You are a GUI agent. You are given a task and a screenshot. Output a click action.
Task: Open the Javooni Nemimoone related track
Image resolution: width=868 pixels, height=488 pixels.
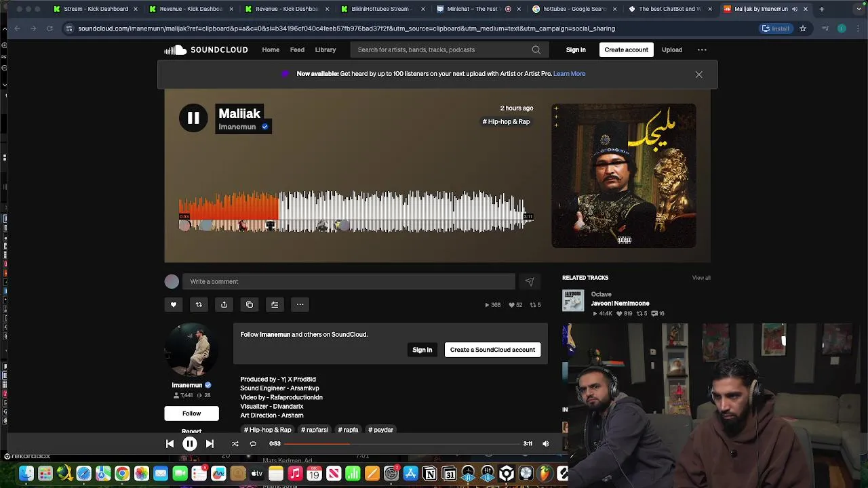620,304
